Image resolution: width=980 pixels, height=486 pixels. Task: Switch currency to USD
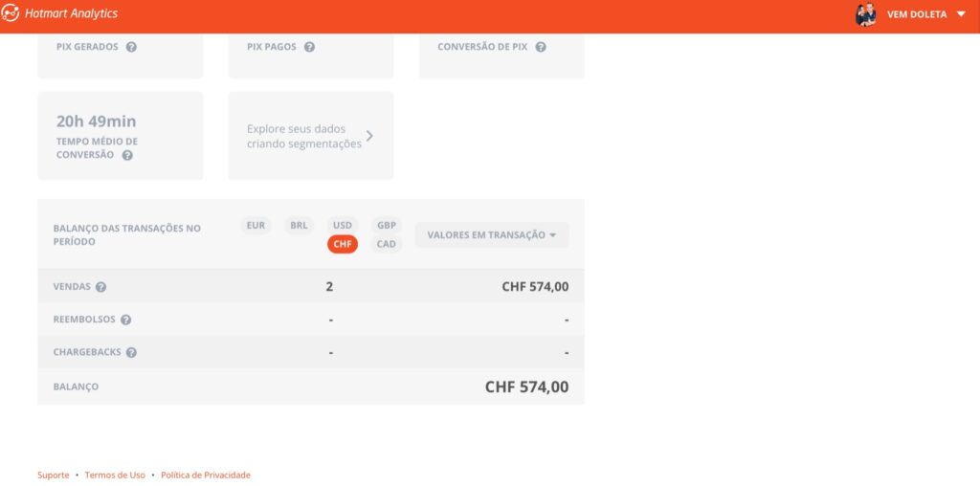[x=342, y=226]
